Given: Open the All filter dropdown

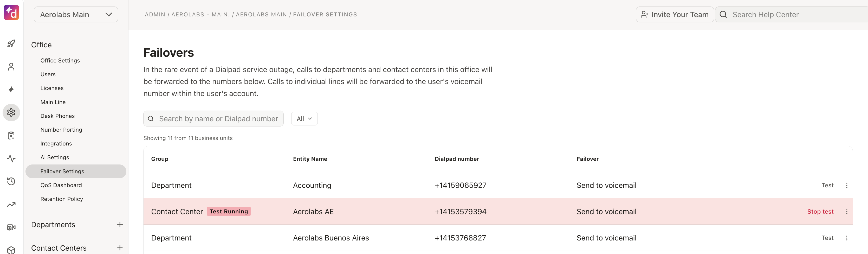Looking at the screenshot, I should click(304, 119).
